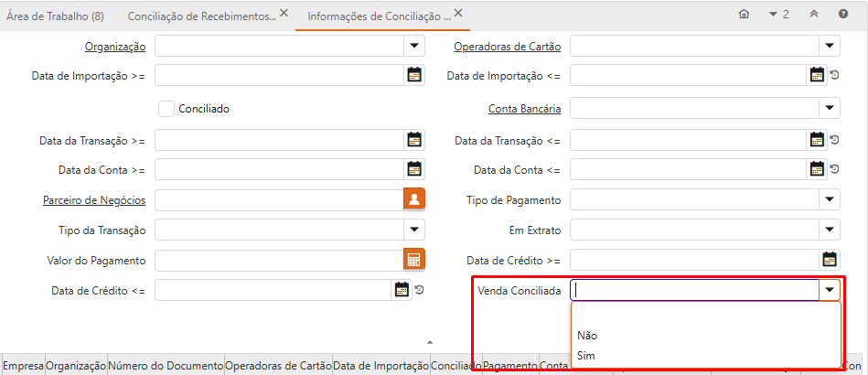Switch to Conciliação de Recebimentos tab

[x=200, y=16]
